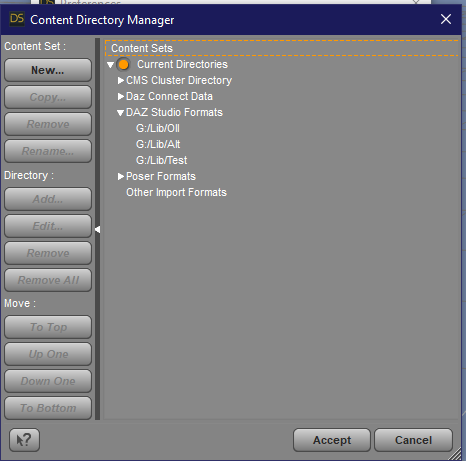Cancel the Content Directory Manager dialog
This screenshot has height=461, width=466.
[x=413, y=440]
